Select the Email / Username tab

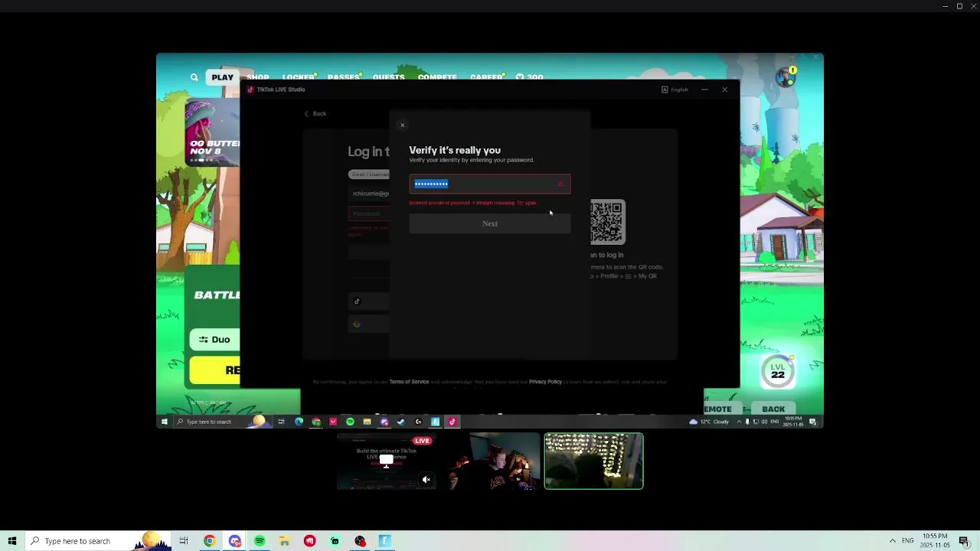(369, 174)
